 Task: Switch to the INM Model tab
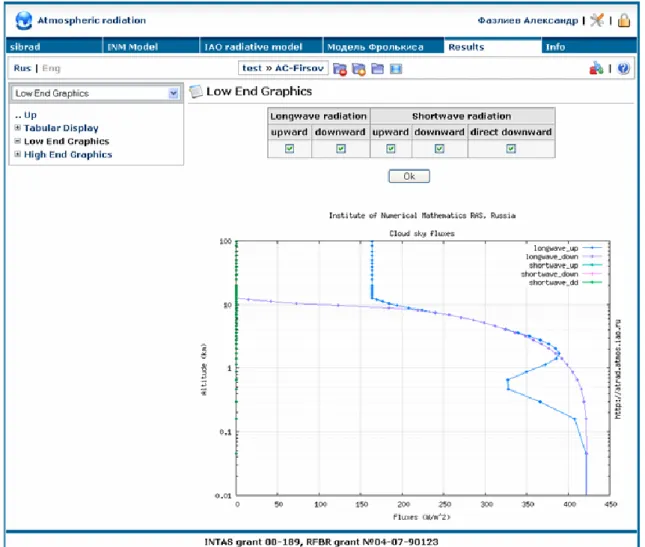pos(151,46)
